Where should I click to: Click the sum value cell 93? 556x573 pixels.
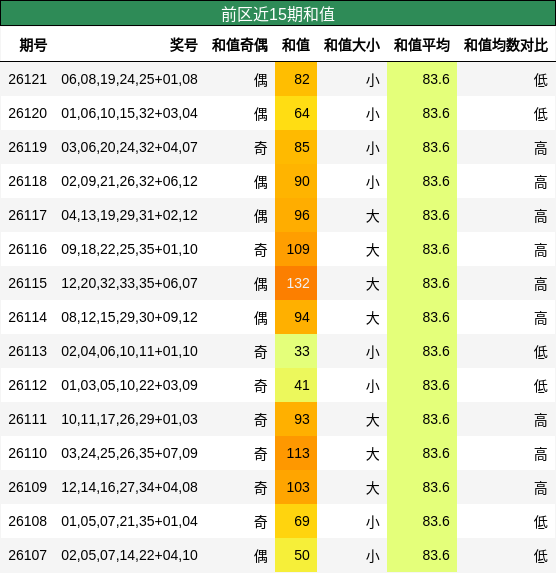296,419
